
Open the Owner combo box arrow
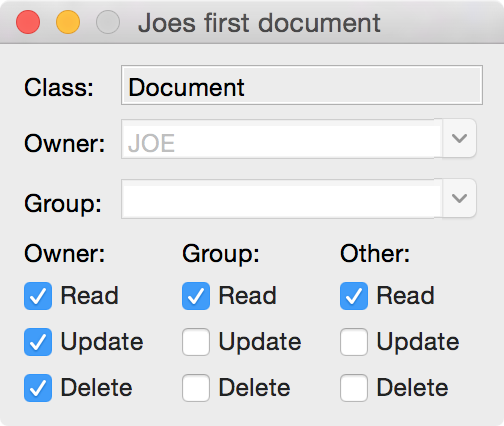pyautogui.click(x=459, y=138)
